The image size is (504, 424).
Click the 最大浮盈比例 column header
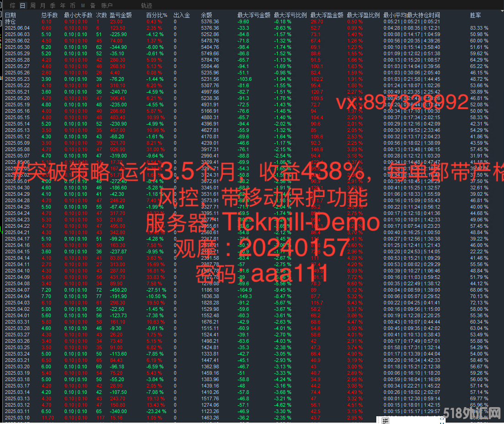click(363, 15)
